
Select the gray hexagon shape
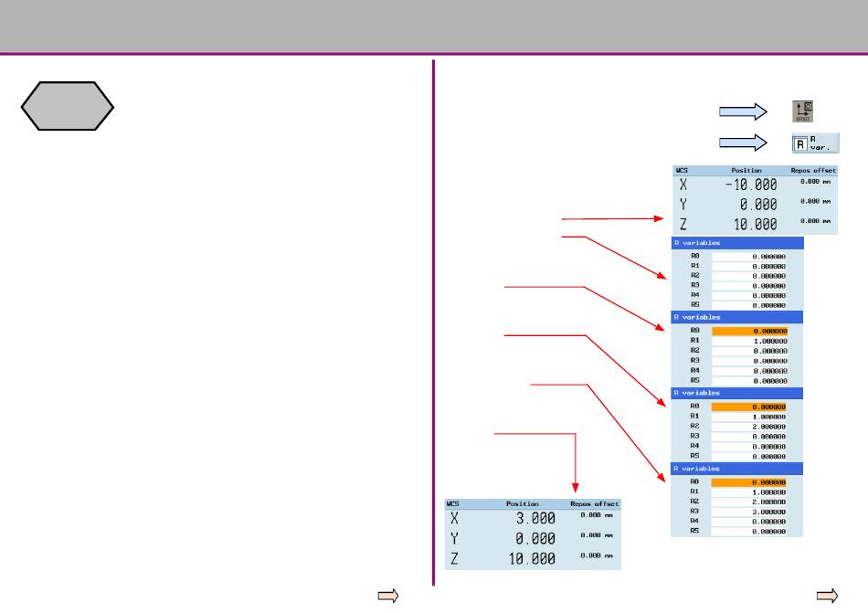69,108
